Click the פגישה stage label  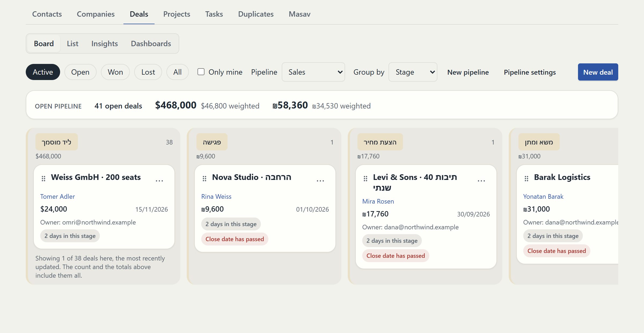tap(212, 142)
